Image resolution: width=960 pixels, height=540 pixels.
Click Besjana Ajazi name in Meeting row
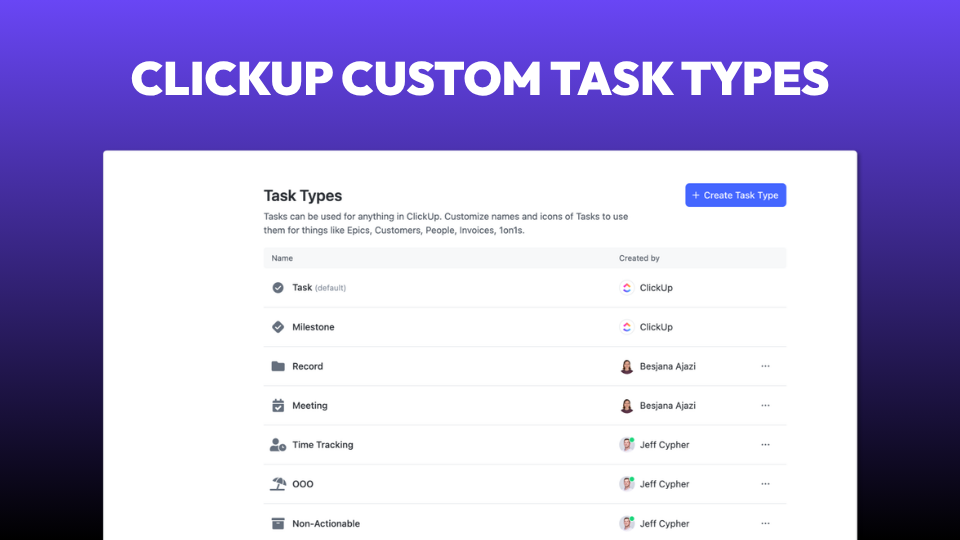click(668, 405)
